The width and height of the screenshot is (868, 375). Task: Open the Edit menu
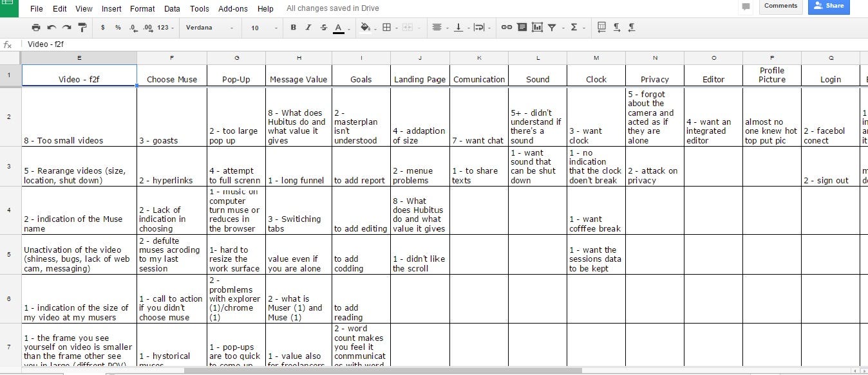click(x=59, y=9)
